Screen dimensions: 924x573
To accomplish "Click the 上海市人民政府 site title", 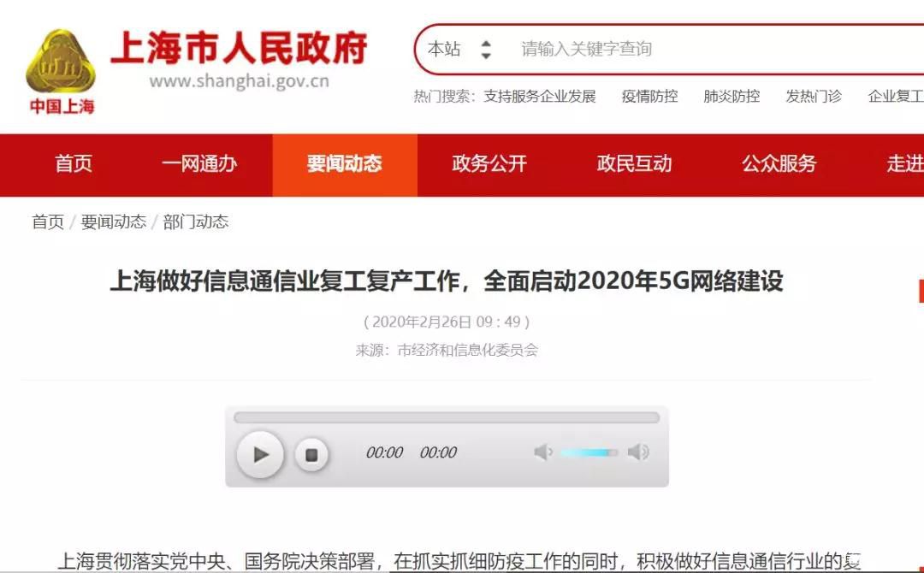I will (240, 50).
